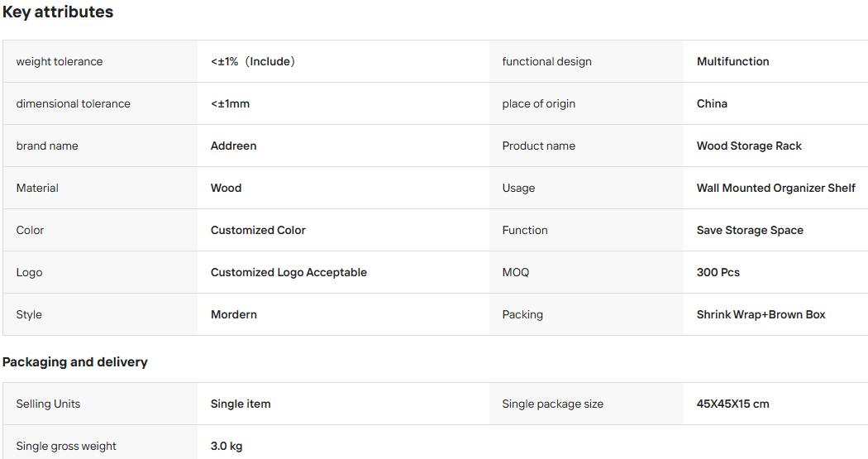Click the Customized Color value
The image size is (868, 459).
(258, 230)
